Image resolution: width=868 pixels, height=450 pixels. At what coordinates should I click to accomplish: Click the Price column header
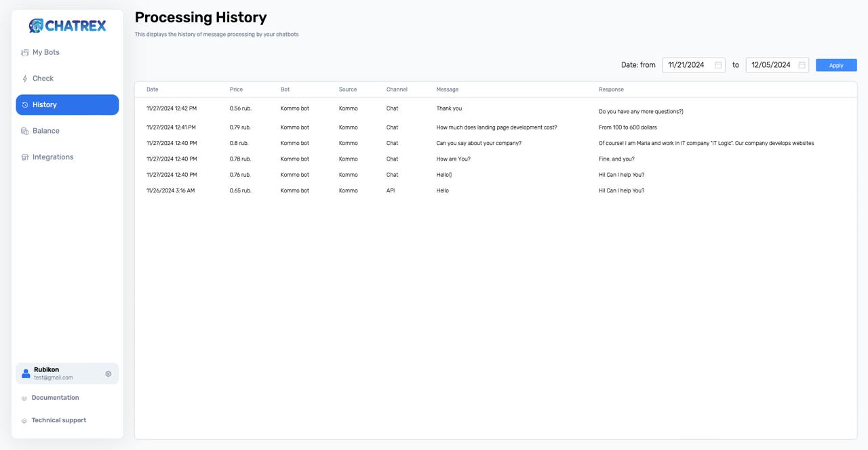tap(236, 89)
